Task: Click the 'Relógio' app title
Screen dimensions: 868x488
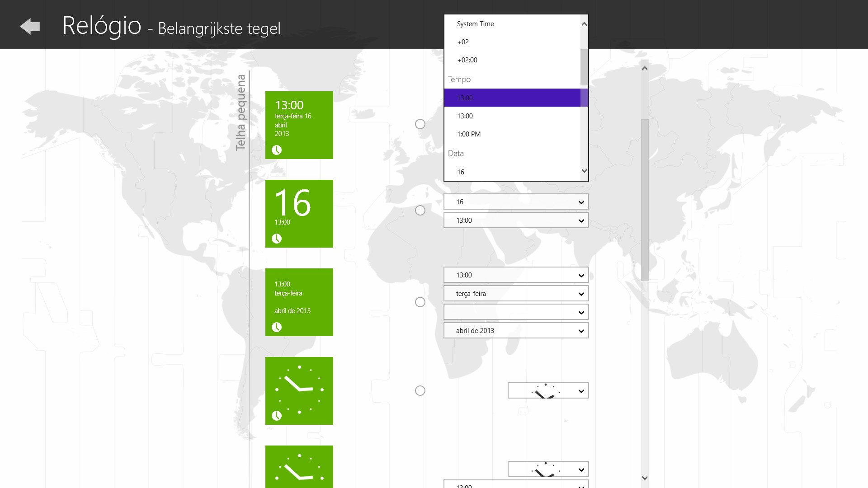Action: 102,26
